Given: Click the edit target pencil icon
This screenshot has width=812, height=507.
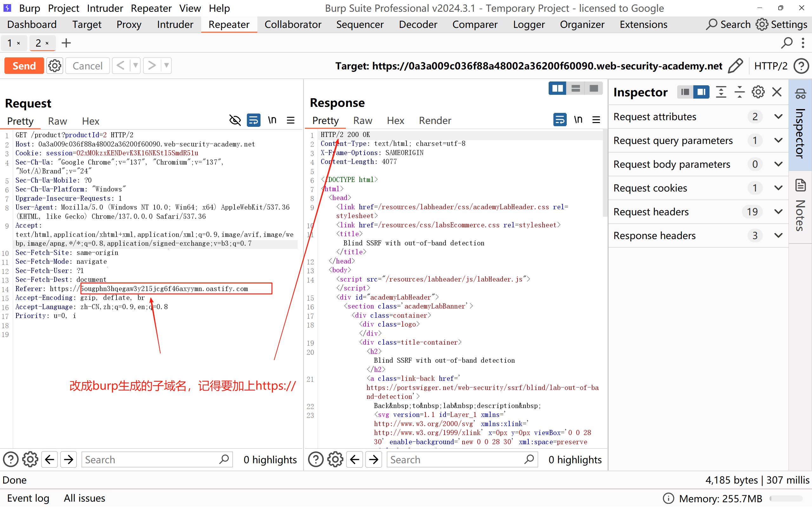Looking at the screenshot, I should pyautogui.click(x=735, y=66).
